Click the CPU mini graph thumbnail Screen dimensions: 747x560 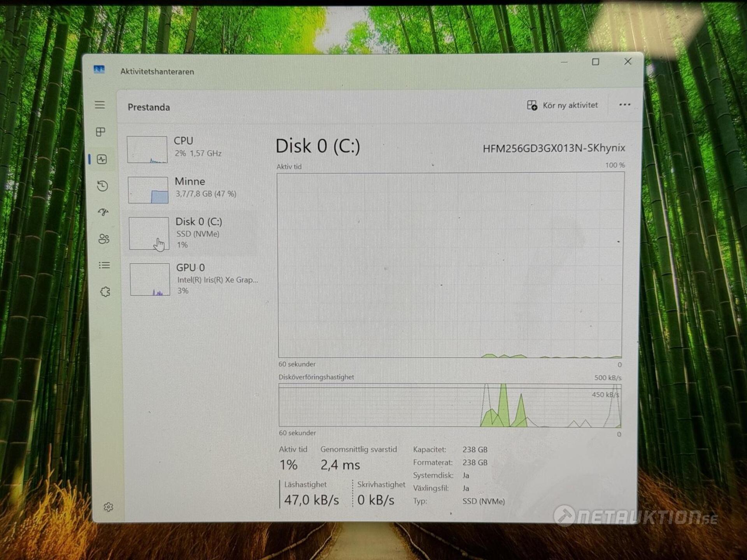click(x=147, y=149)
